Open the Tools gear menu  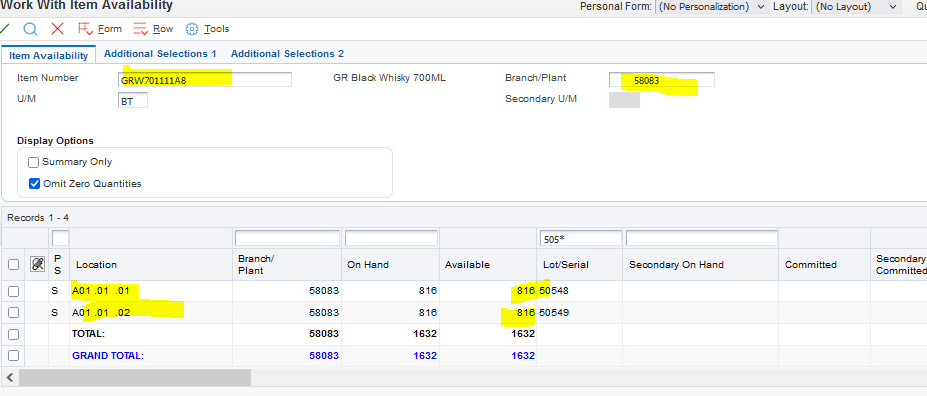tap(207, 28)
